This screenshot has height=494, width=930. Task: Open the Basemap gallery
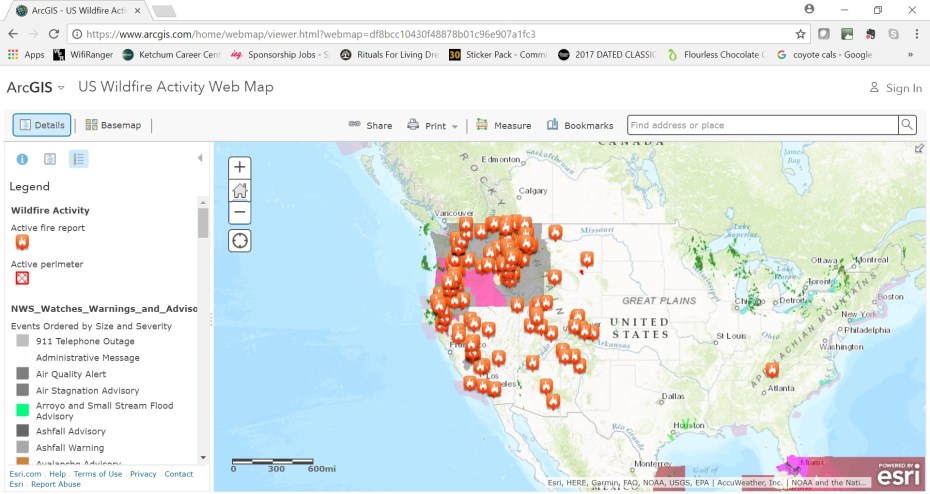tap(113, 126)
